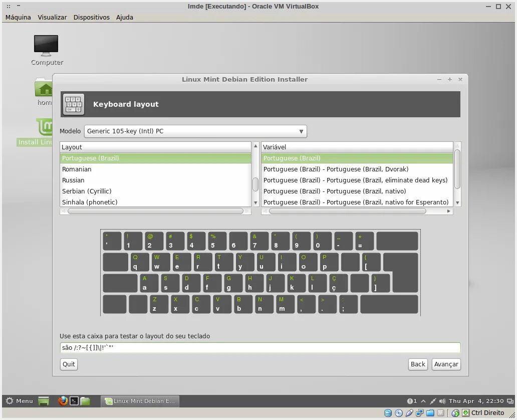517x420 pixels.
Task: Open the Ajuda menu
Action: tap(124, 17)
